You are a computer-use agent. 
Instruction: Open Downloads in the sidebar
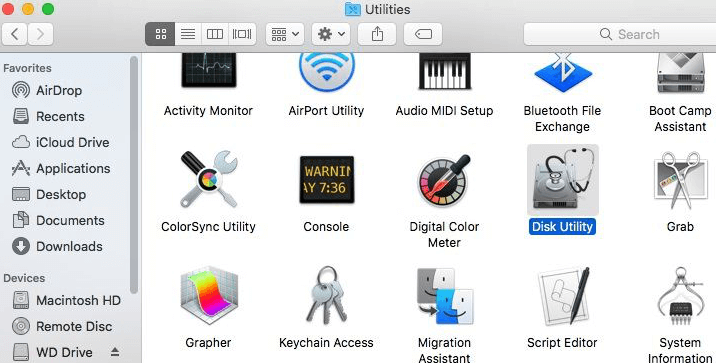(x=57, y=247)
